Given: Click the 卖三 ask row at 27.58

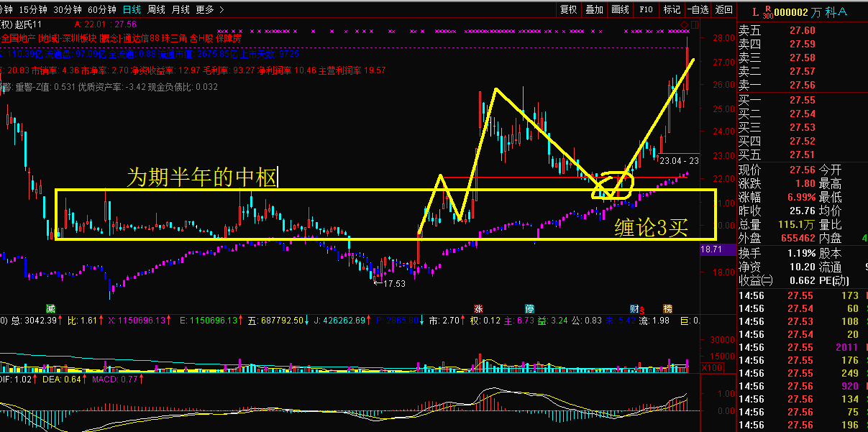Looking at the screenshot, I should tap(803, 58).
